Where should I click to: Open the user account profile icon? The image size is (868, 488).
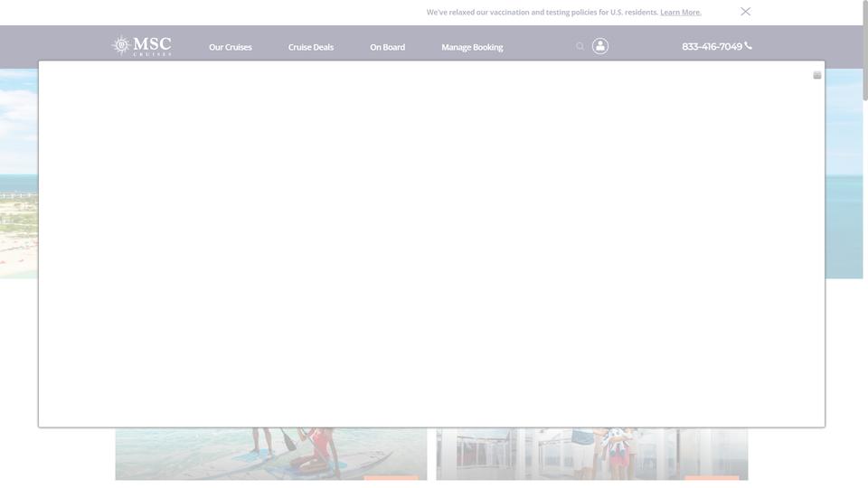pos(600,46)
